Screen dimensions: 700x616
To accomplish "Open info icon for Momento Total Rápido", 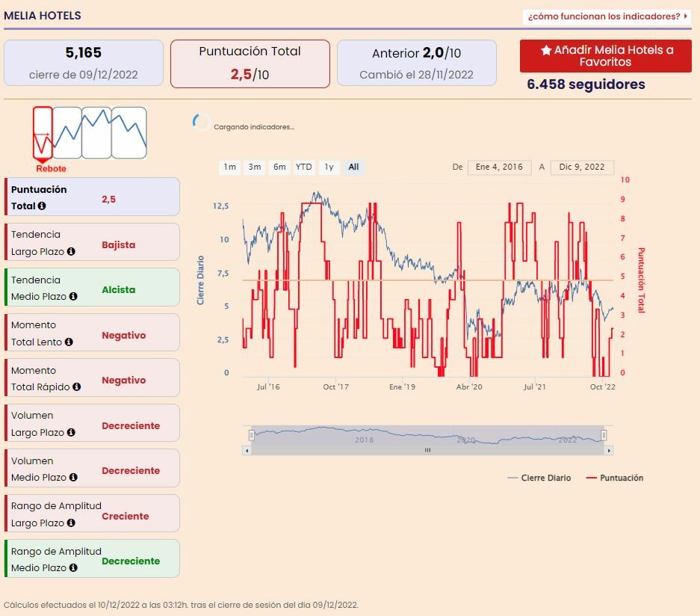I will (77, 386).
